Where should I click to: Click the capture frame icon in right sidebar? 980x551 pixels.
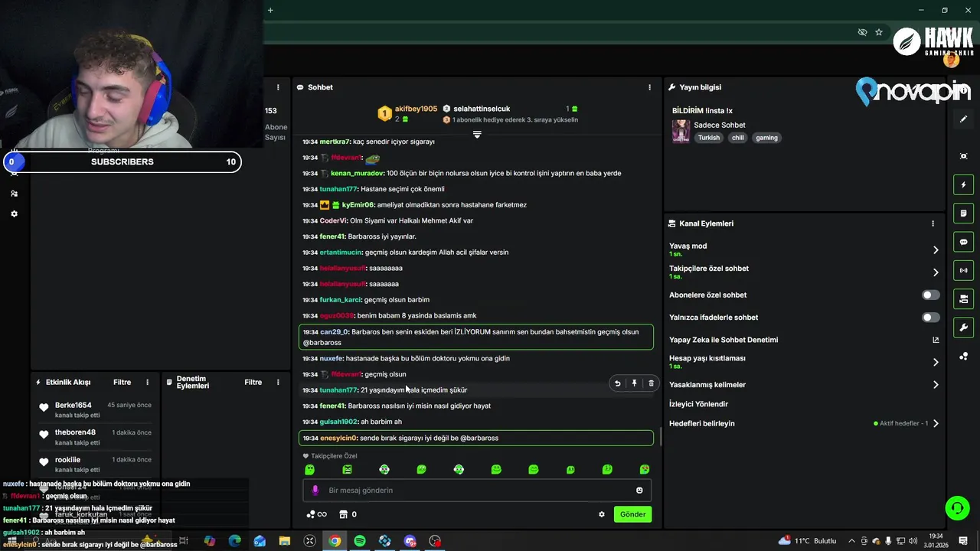[x=963, y=156]
